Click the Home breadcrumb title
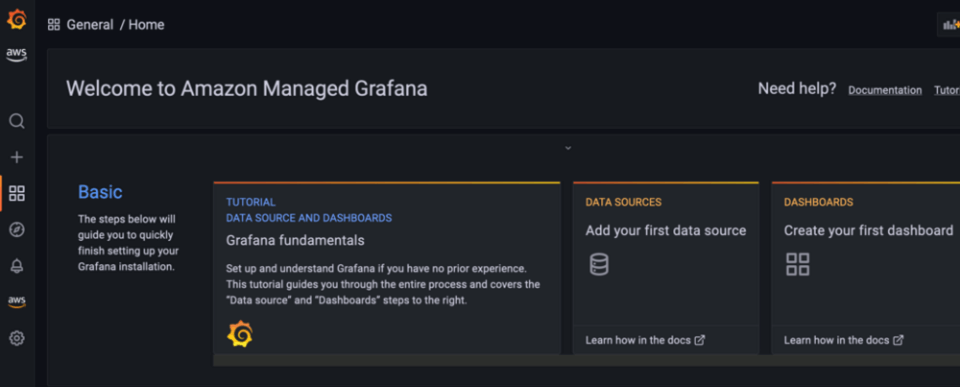Viewport: 960px width, 387px height. (146, 24)
